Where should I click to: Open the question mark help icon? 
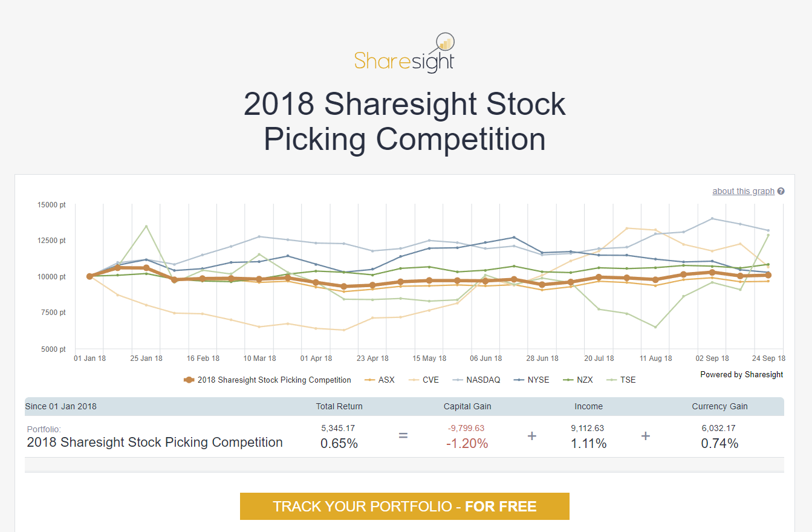(x=781, y=191)
